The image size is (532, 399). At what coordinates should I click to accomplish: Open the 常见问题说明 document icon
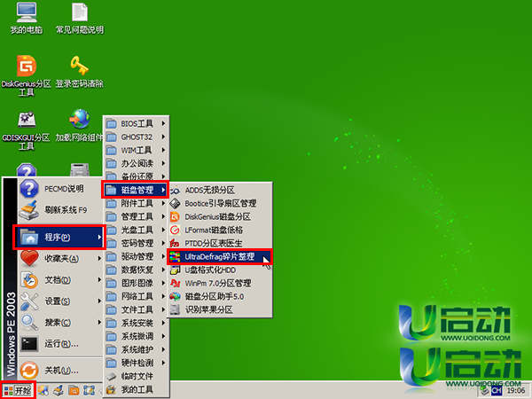80,19
